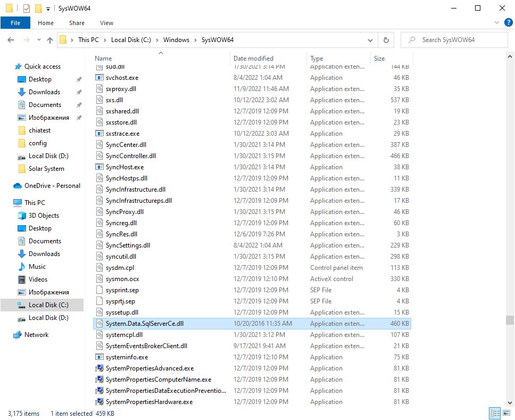
Task: Click the Back navigation button
Action: coord(11,39)
